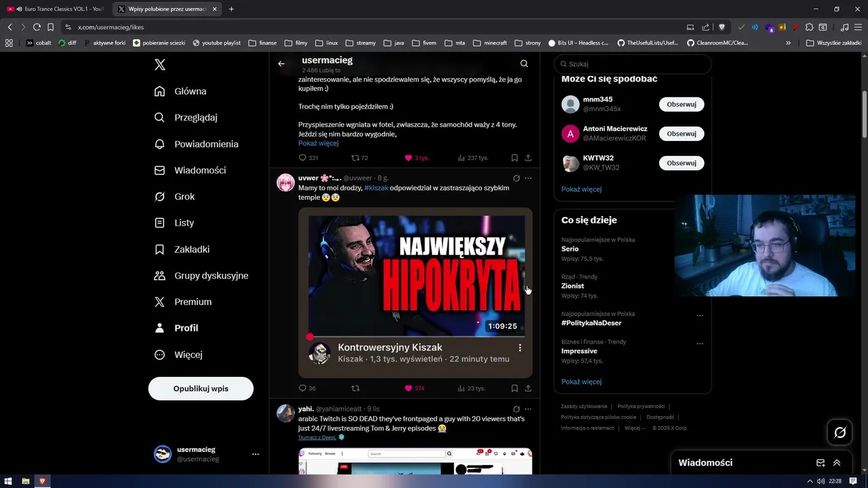The height and width of the screenshot is (488, 868).
Task: Click Tłumacz z DeepL link
Action: (x=317, y=437)
